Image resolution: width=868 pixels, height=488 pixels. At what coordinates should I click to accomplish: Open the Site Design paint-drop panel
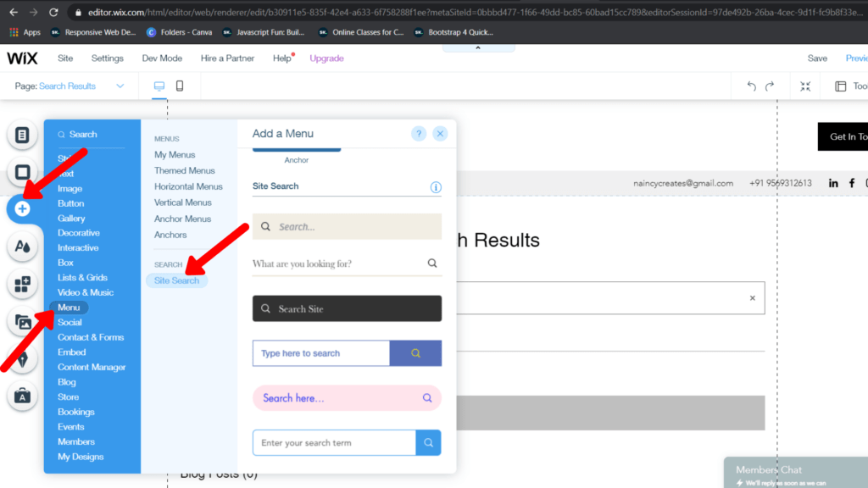pos(23,247)
